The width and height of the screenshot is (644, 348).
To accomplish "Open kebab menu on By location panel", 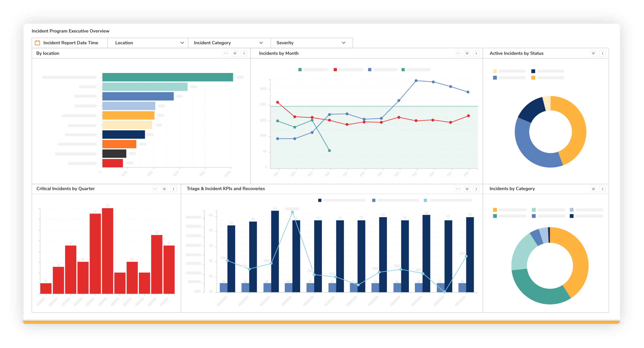I will (244, 53).
